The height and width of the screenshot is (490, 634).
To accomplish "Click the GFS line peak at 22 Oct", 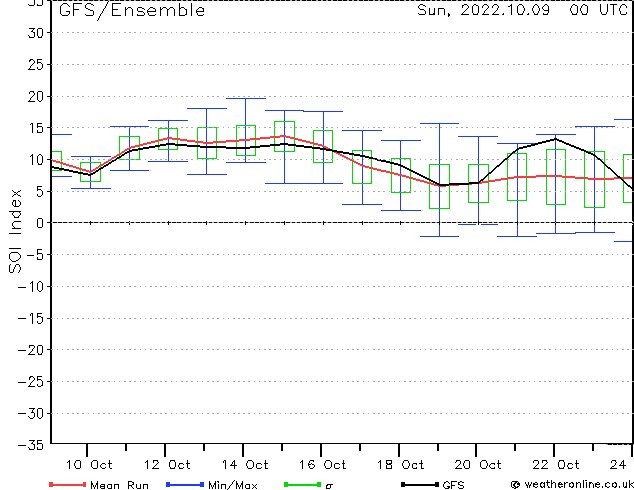I will [556, 139].
